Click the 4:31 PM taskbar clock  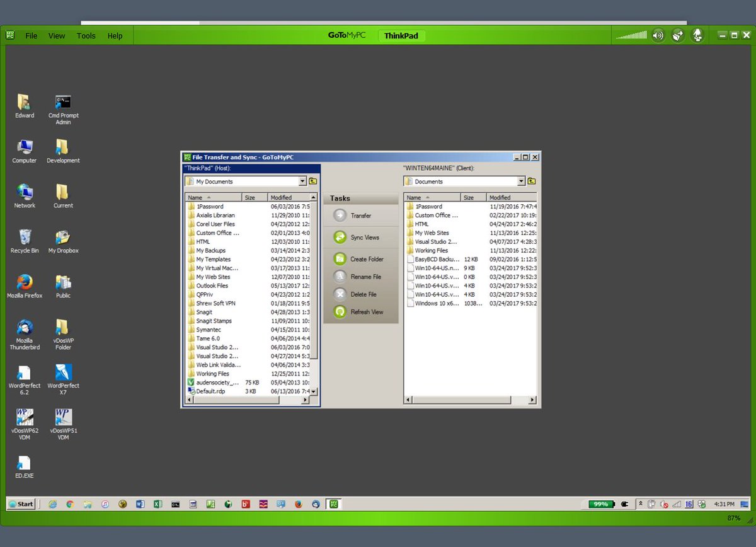pos(724,504)
